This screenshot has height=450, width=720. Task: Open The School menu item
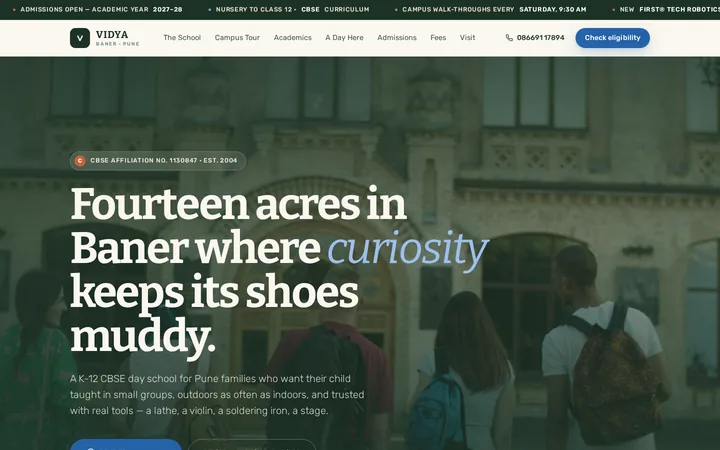point(182,38)
